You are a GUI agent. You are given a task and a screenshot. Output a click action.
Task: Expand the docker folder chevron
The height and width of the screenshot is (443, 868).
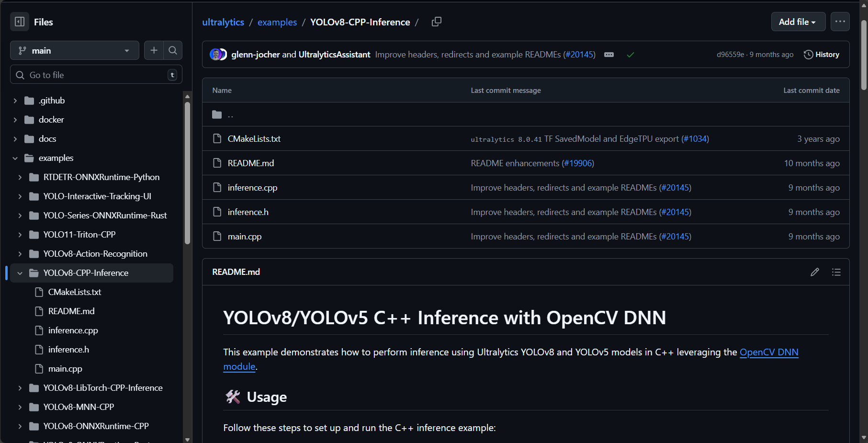tap(15, 120)
